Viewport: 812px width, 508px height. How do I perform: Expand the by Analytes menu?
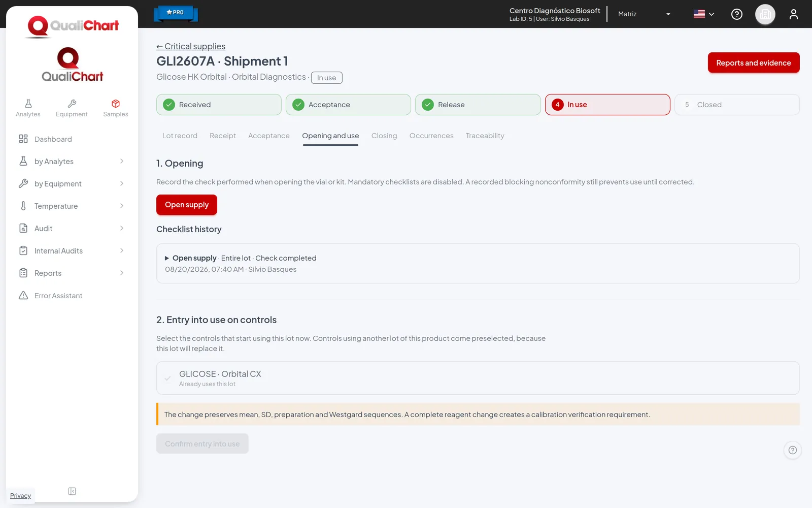coord(72,162)
